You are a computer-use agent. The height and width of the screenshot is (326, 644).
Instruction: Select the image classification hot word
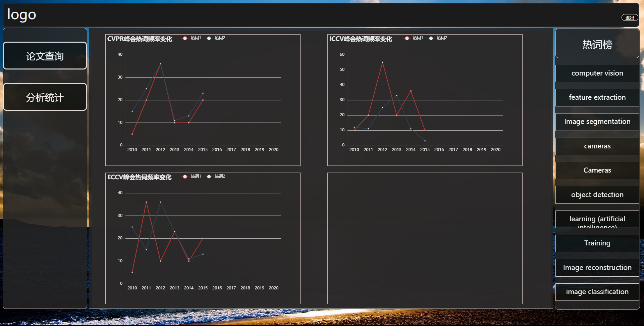click(597, 292)
